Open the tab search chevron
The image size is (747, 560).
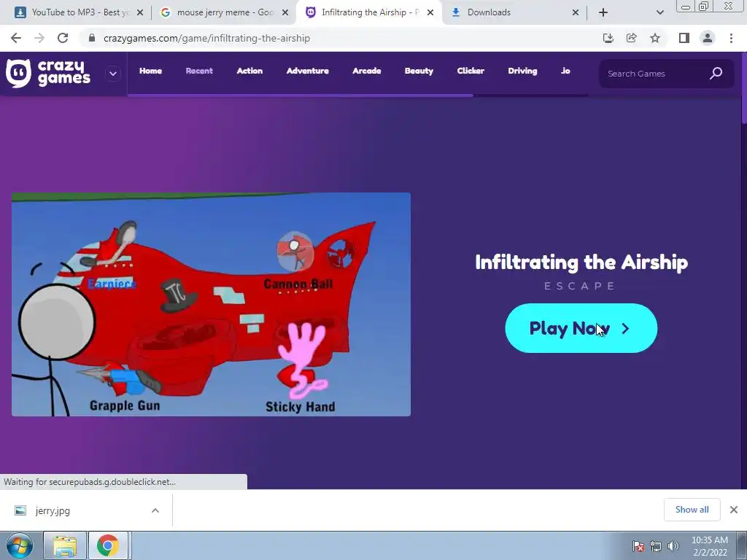659,12
